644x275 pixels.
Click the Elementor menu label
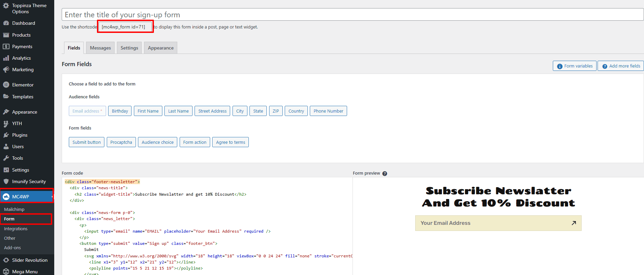23,85
